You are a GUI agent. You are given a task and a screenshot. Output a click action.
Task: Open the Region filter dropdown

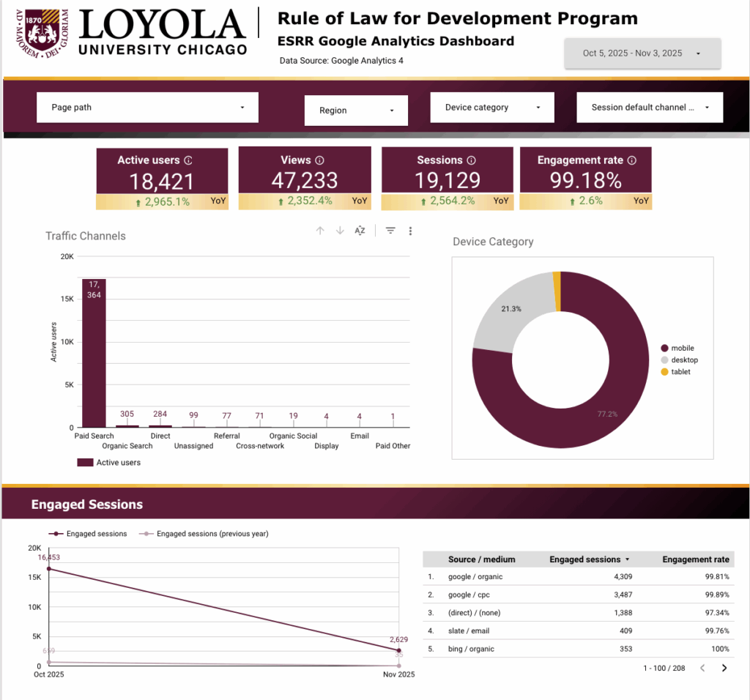tap(355, 111)
